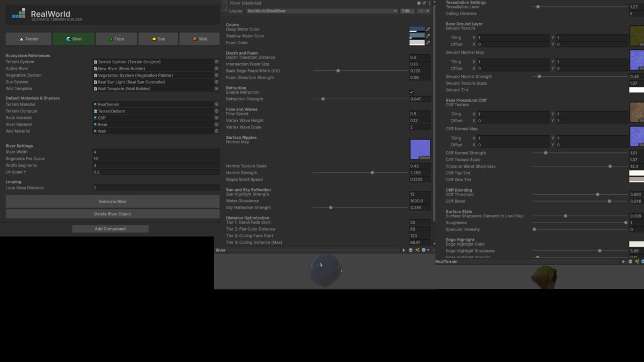Pick Deep Water Color with the eyedropper
The image size is (644, 362).
pos(428,29)
